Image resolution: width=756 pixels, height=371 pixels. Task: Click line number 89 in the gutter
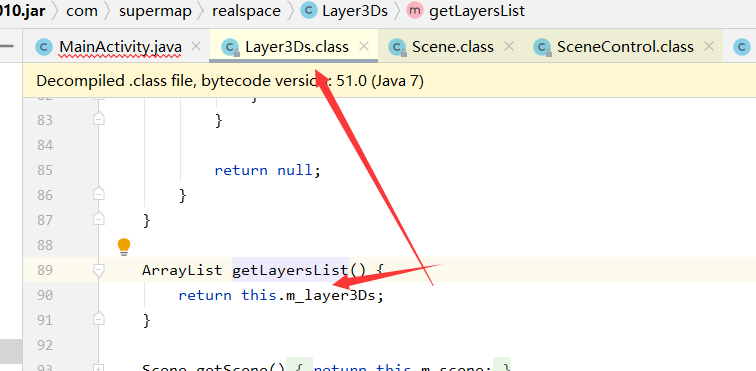pos(45,270)
